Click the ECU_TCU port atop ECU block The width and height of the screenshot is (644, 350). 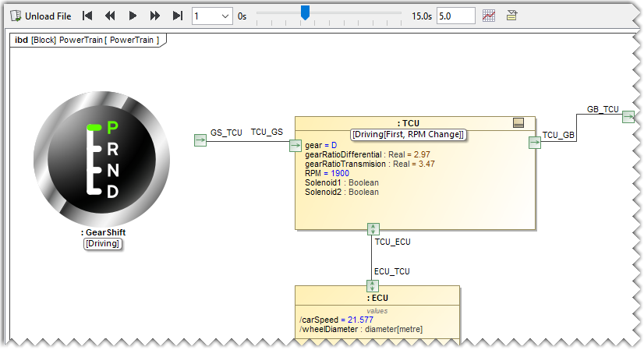[373, 285]
